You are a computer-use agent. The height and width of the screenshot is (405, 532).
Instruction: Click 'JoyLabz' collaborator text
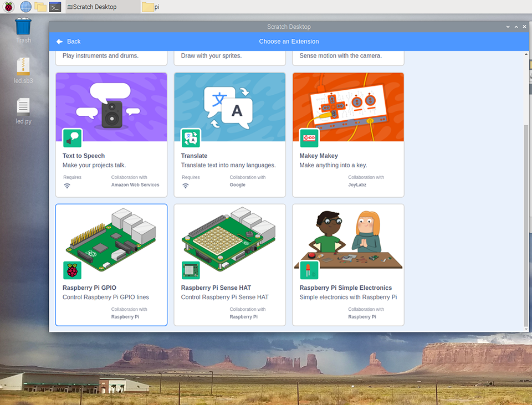tap(357, 185)
